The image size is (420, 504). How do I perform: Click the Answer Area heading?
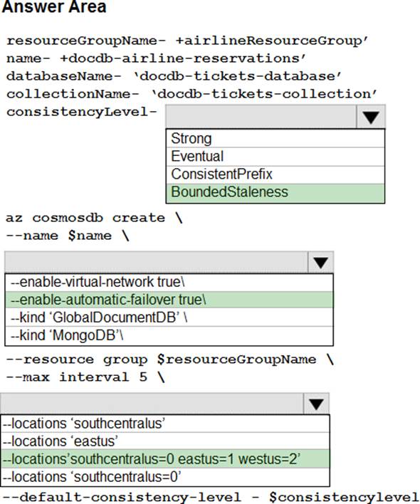pos(54,6)
